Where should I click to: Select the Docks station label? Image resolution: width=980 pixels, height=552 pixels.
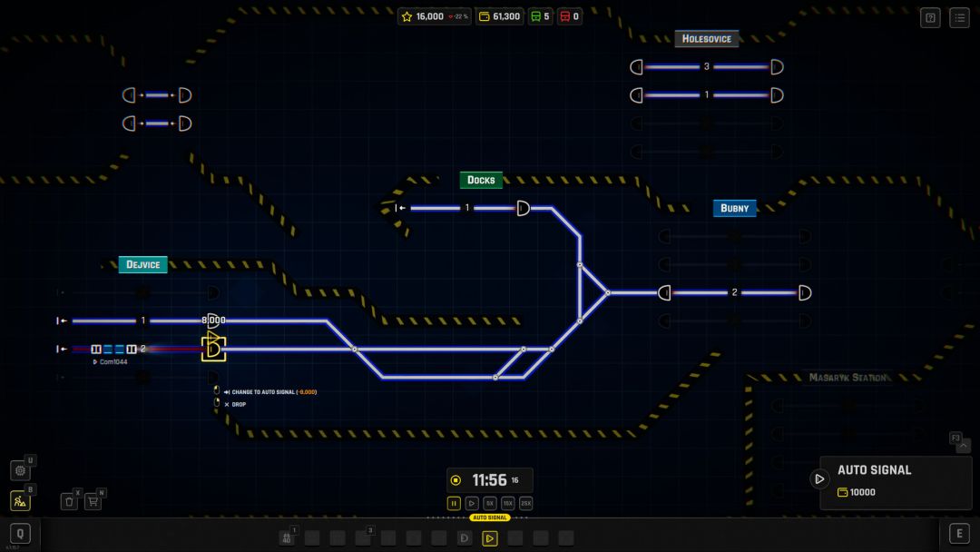pos(481,180)
